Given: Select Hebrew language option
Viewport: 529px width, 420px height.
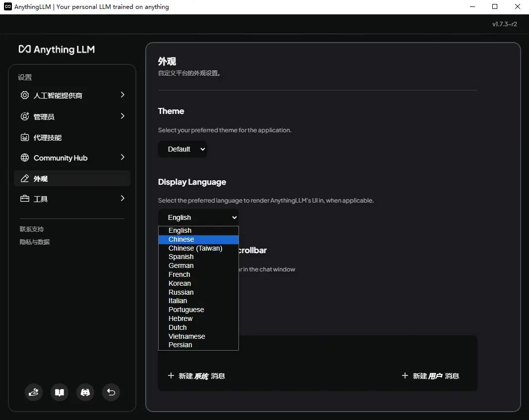Looking at the screenshot, I should [198, 318].
